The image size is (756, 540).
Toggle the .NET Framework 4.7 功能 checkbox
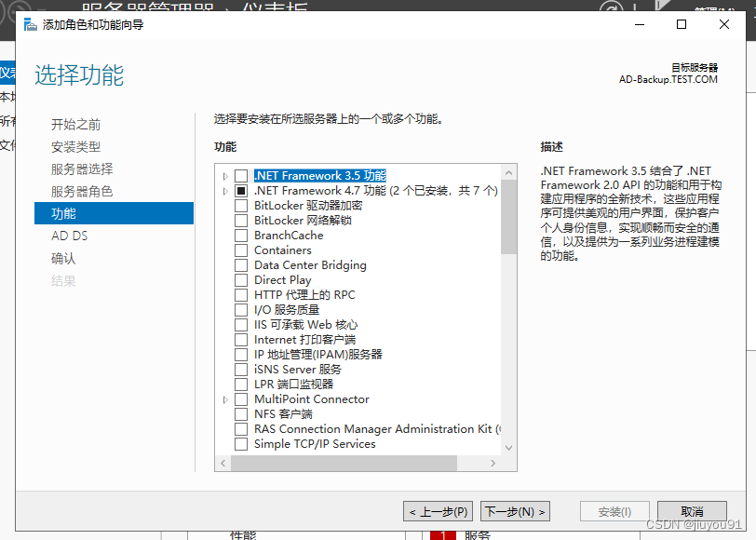pos(241,191)
